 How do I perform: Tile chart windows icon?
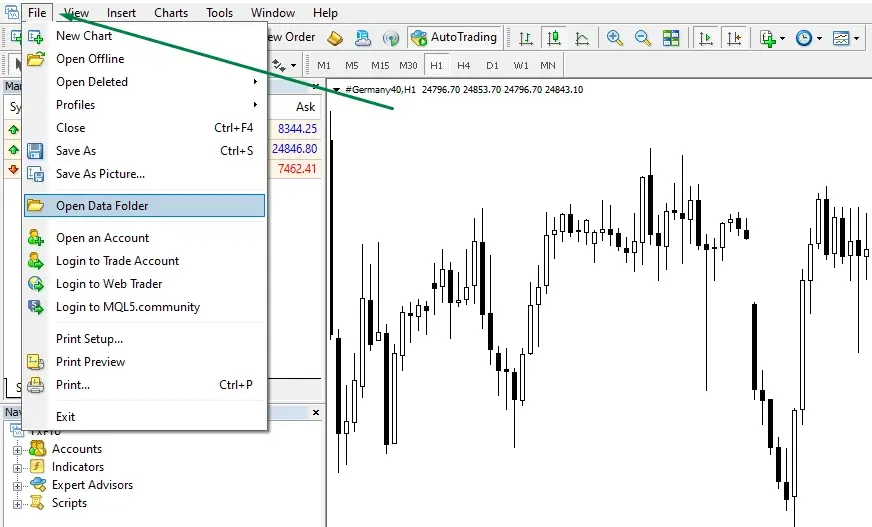pos(671,38)
